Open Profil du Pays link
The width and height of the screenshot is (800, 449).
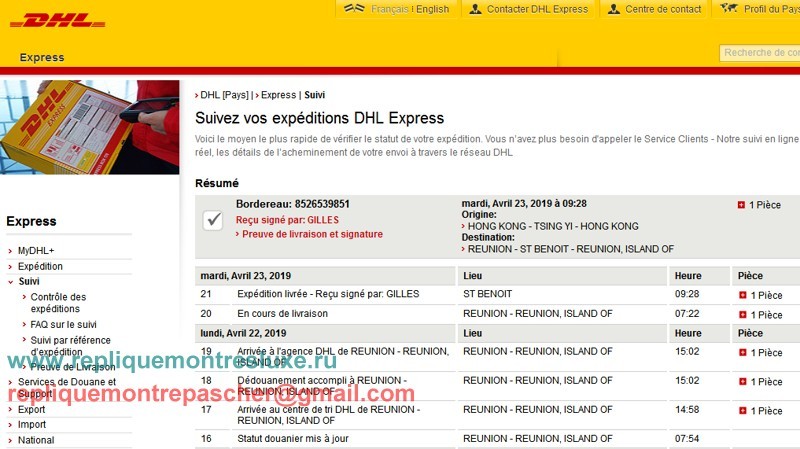(771, 9)
